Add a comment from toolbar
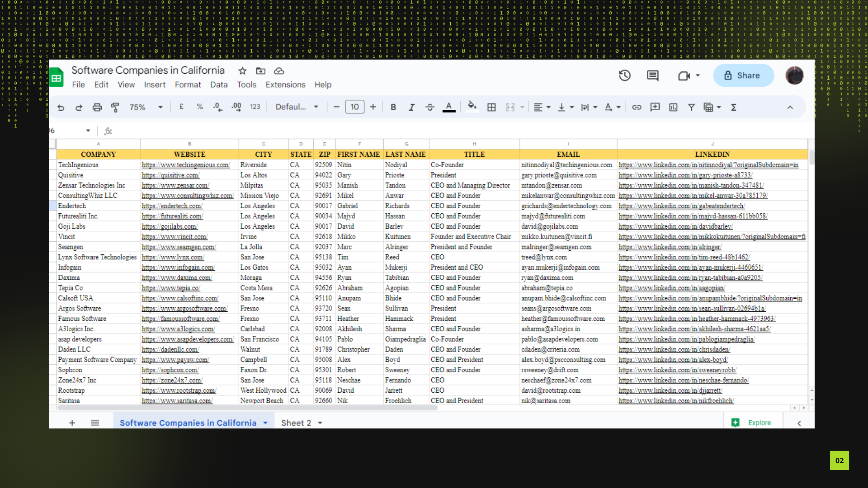Image resolution: width=868 pixels, height=488 pixels. [655, 107]
